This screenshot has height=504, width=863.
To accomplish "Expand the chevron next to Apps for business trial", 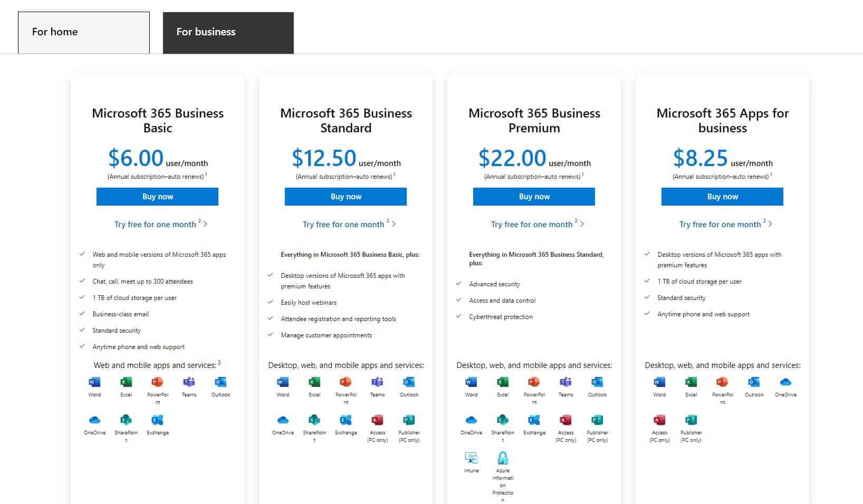I will point(770,224).
